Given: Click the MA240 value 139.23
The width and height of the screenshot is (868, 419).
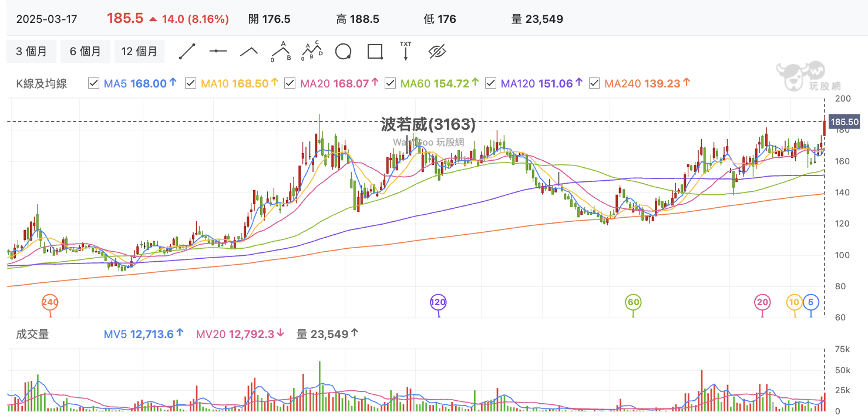Looking at the screenshot, I should (662, 83).
